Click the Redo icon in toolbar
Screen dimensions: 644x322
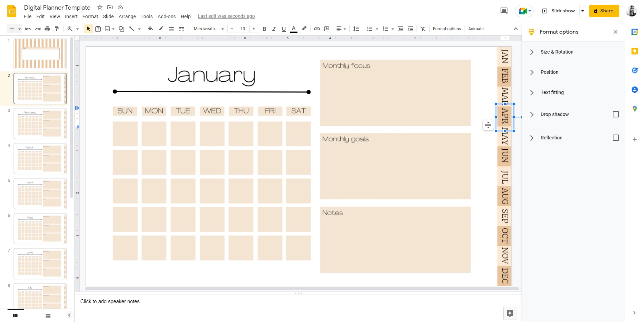38,29
